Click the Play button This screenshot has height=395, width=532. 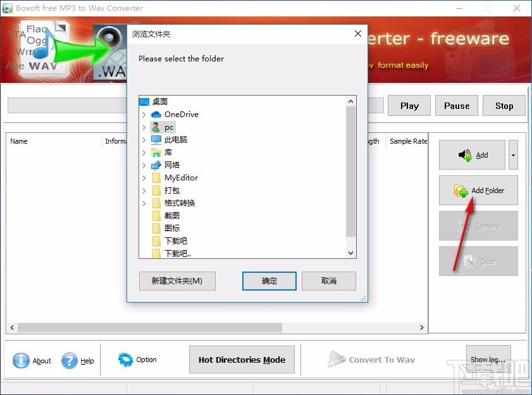point(409,106)
